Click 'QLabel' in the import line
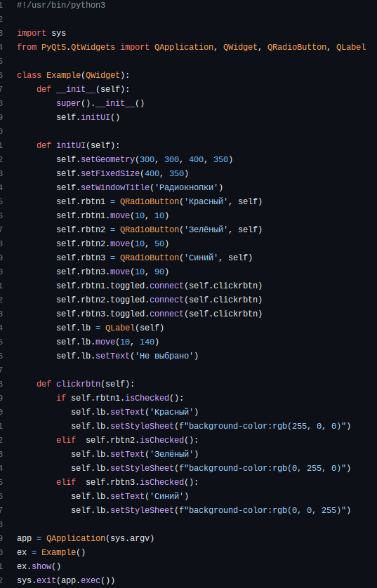Screen dimensions: 377x588 [x=351, y=47]
